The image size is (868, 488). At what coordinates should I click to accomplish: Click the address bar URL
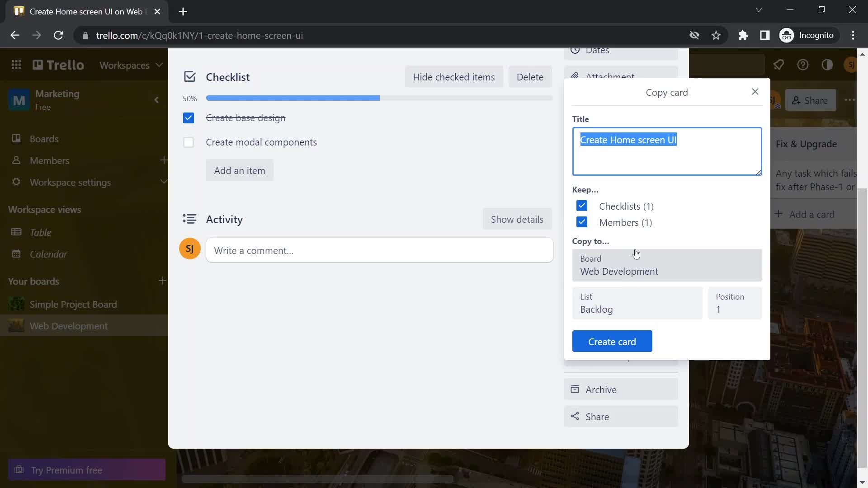point(199,35)
